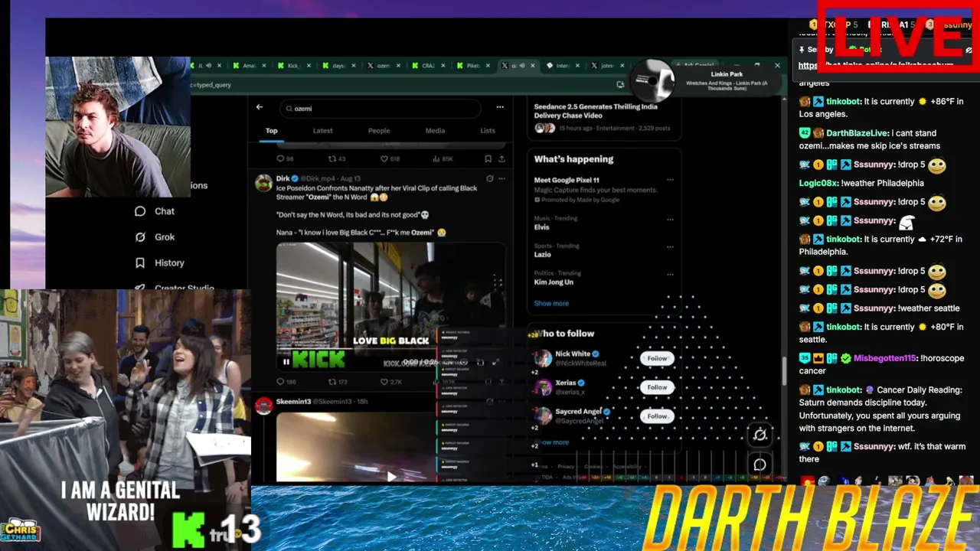
Task: Like the tweet showing 618 likes
Action: coord(384,159)
